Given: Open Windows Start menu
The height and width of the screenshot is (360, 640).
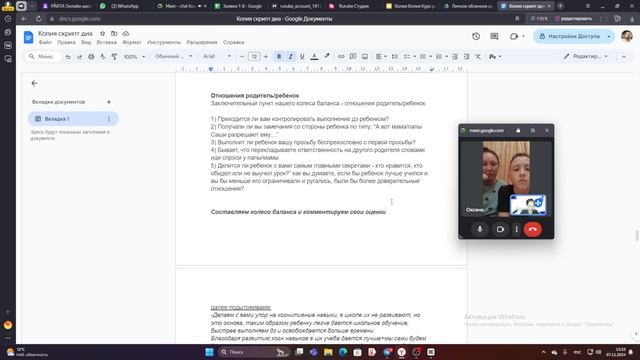Looking at the screenshot, I should coord(209,352).
